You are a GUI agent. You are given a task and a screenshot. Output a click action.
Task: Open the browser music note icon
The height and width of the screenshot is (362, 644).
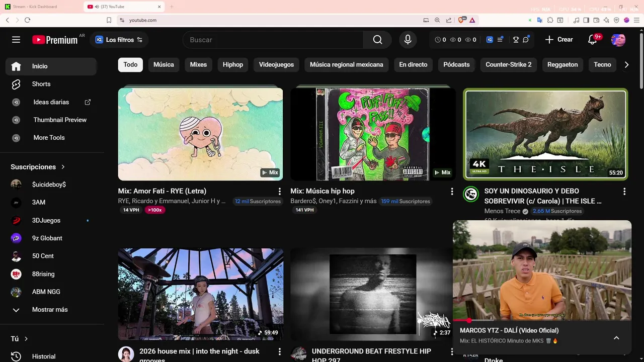pyautogui.click(x=577, y=20)
